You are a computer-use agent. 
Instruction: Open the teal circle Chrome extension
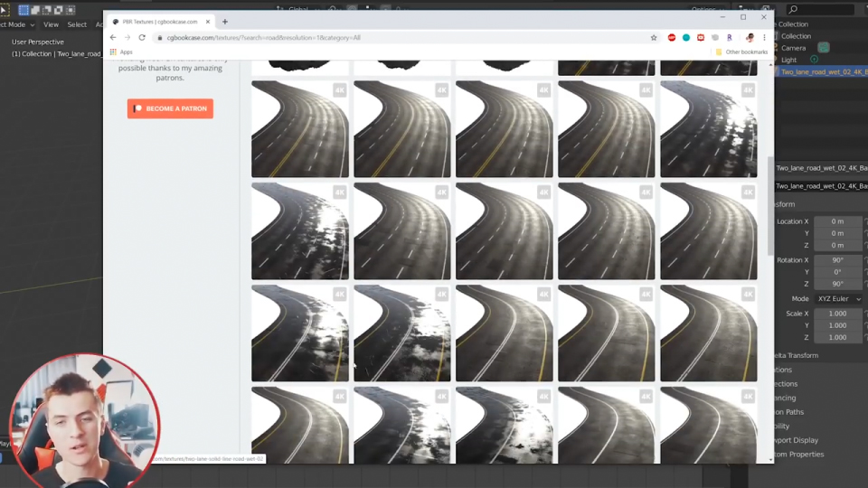click(686, 38)
